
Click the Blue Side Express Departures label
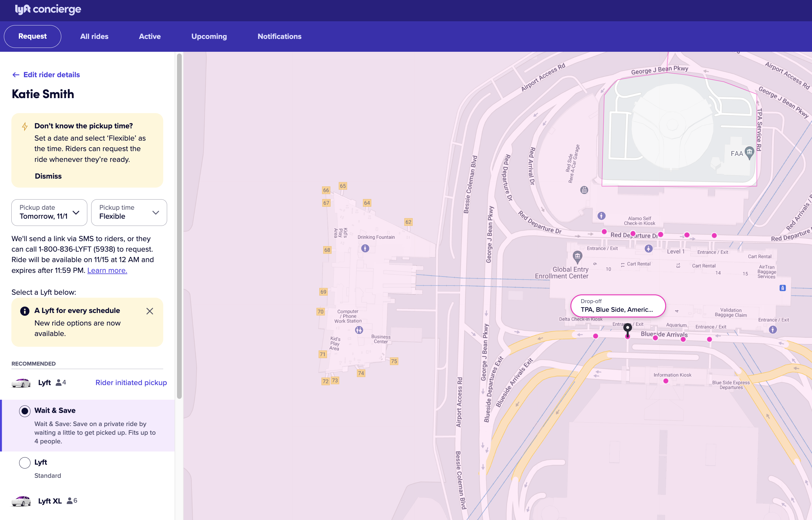(x=731, y=385)
